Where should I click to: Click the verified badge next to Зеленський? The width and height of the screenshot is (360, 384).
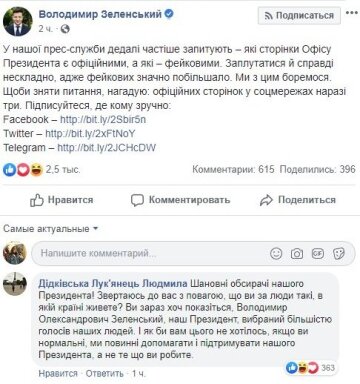coord(169,14)
